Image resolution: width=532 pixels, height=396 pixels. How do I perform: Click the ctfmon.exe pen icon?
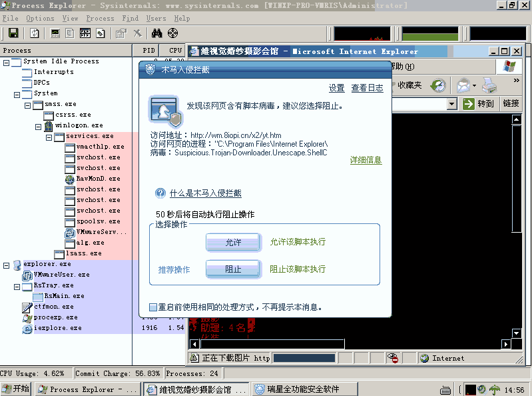(27, 307)
